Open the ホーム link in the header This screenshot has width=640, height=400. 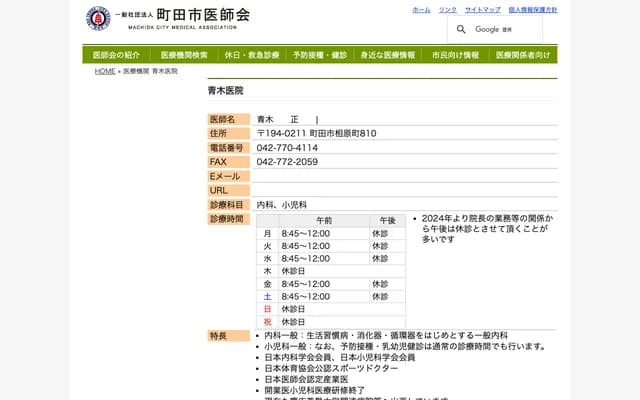[x=421, y=9]
